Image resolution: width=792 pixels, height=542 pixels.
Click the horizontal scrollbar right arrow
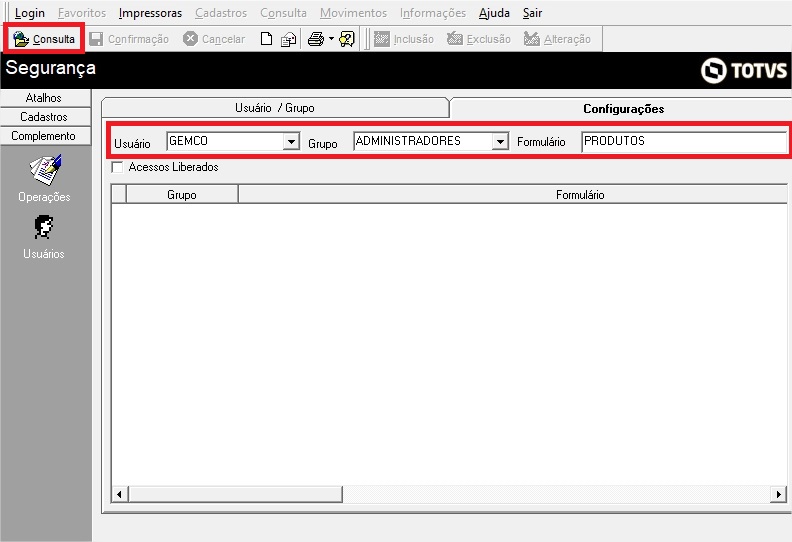[x=778, y=494]
